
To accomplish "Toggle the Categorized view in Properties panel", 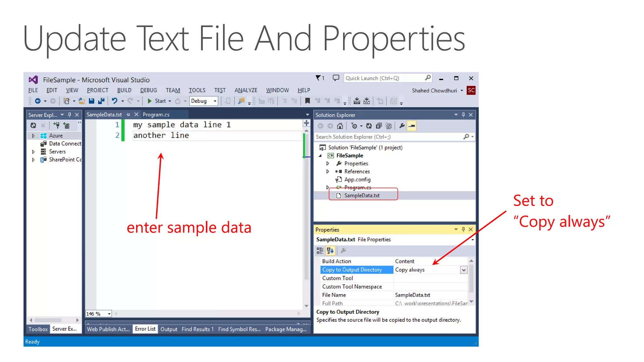I will (x=320, y=250).
